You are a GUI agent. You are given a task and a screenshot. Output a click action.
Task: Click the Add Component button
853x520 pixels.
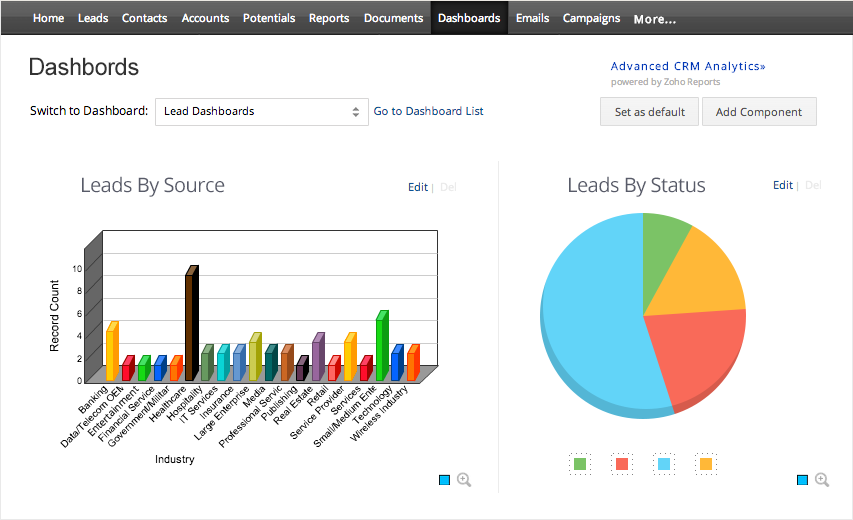(x=759, y=112)
